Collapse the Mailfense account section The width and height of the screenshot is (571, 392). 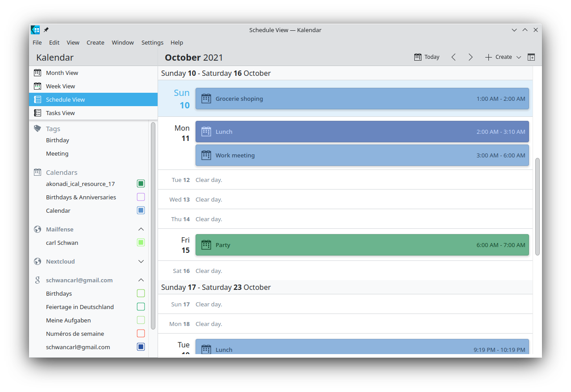pyautogui.click(x=141, y=229)
